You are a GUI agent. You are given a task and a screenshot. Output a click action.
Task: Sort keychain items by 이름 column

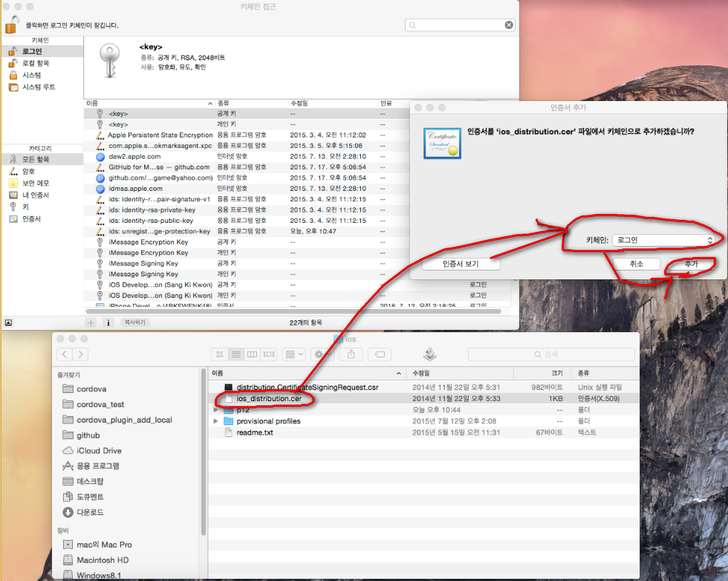coord(149,103)
